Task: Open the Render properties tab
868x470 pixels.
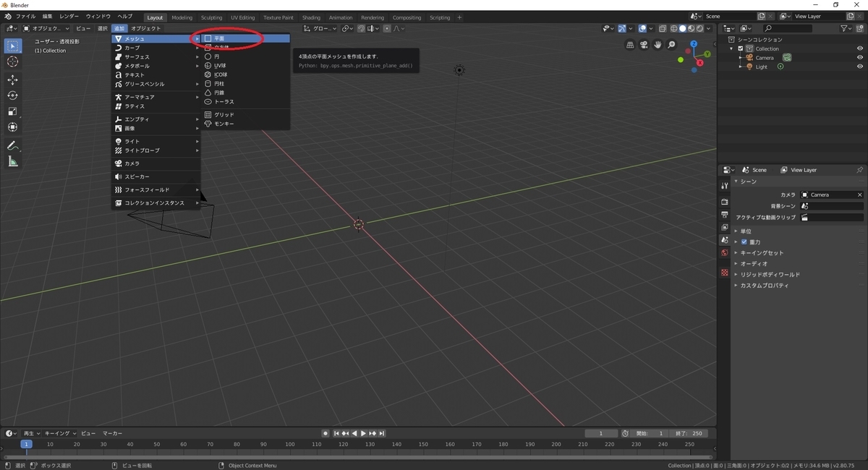Action: point(724,202)
